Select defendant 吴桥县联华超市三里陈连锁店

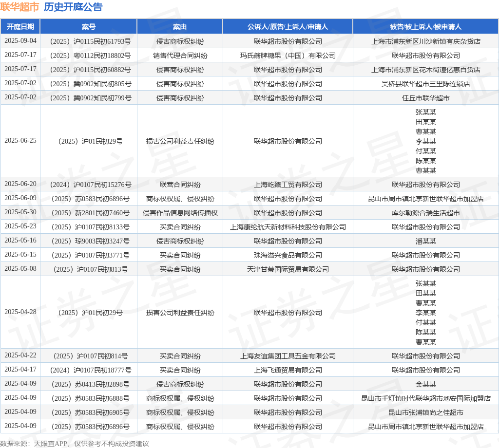tap(426, 84)
